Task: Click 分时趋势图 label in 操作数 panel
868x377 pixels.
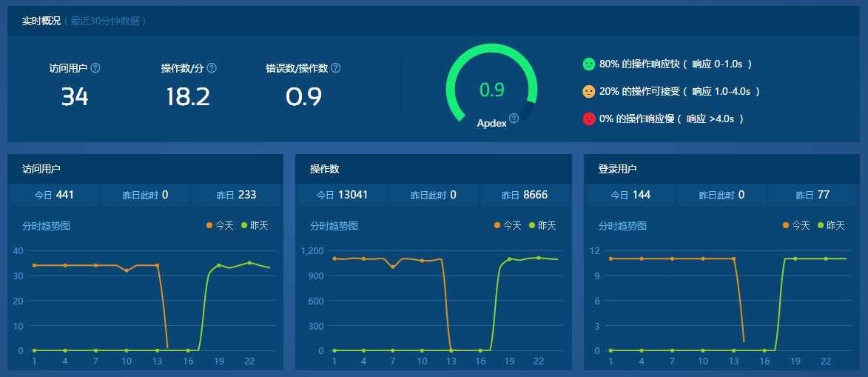Action: coord(334,226)
